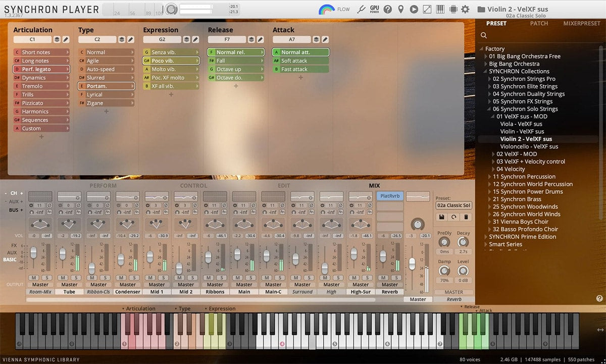The width and height of the screenshot is (606, 364).
Task: Solo the Main channel
Action: (x=250, y=278)
